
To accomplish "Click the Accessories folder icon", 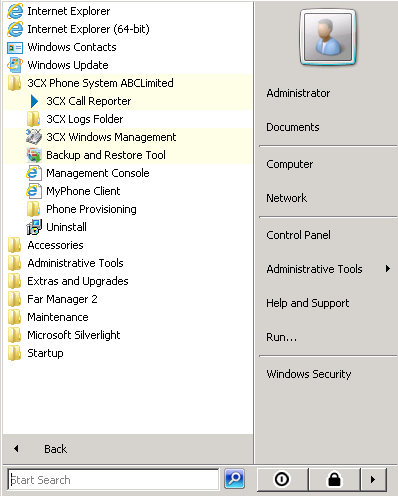I will click(x=14, y=245).
